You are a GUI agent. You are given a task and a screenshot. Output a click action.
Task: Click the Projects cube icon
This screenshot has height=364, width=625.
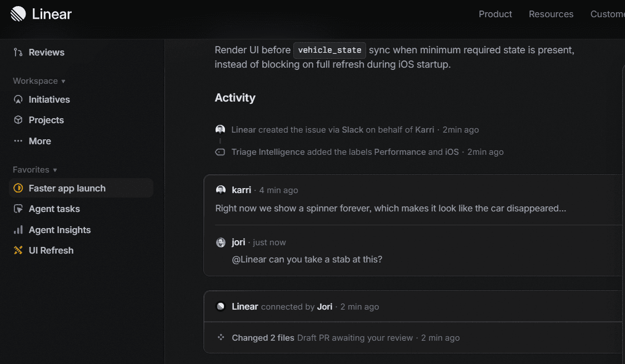coord(18,120)
